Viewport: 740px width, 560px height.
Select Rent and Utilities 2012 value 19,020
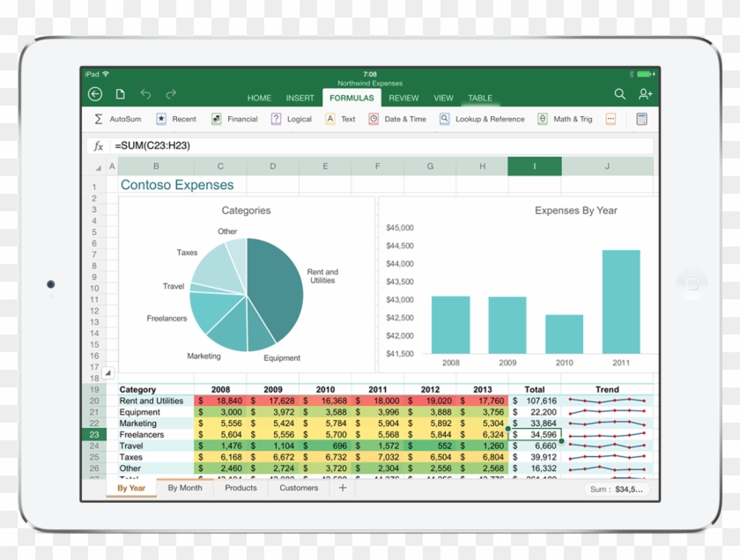point(430,401)
